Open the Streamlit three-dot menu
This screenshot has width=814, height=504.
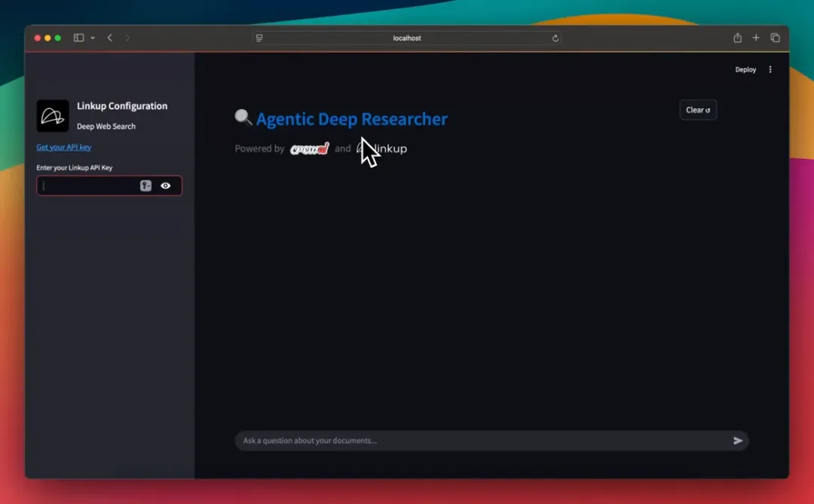click(x=770, y=69)
